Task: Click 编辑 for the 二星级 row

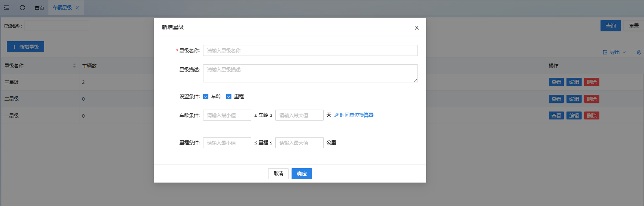Action: click(574, 99)
